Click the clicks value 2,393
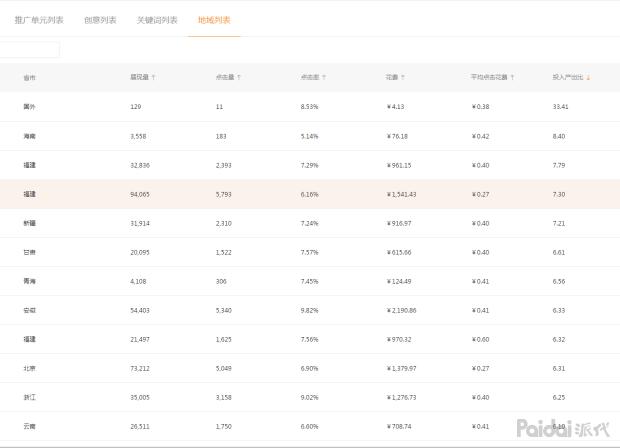 [x=223, y=165]
